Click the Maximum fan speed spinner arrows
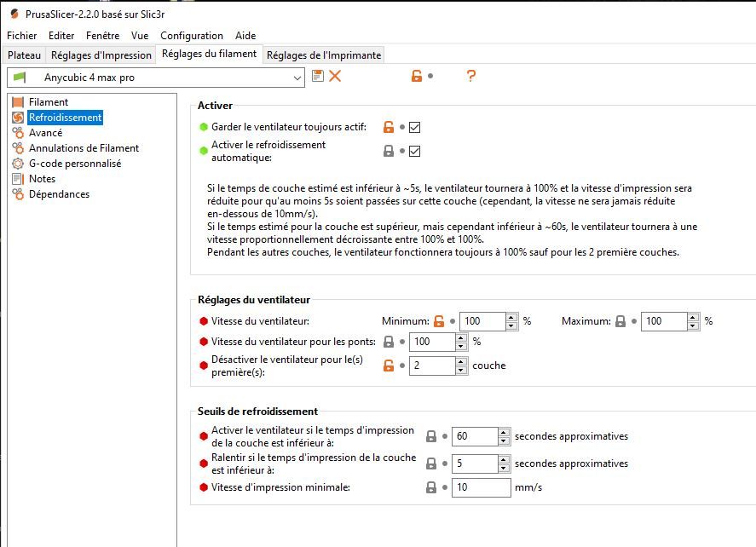This screenshot has width=756, height=547. [x=693, y=321]
